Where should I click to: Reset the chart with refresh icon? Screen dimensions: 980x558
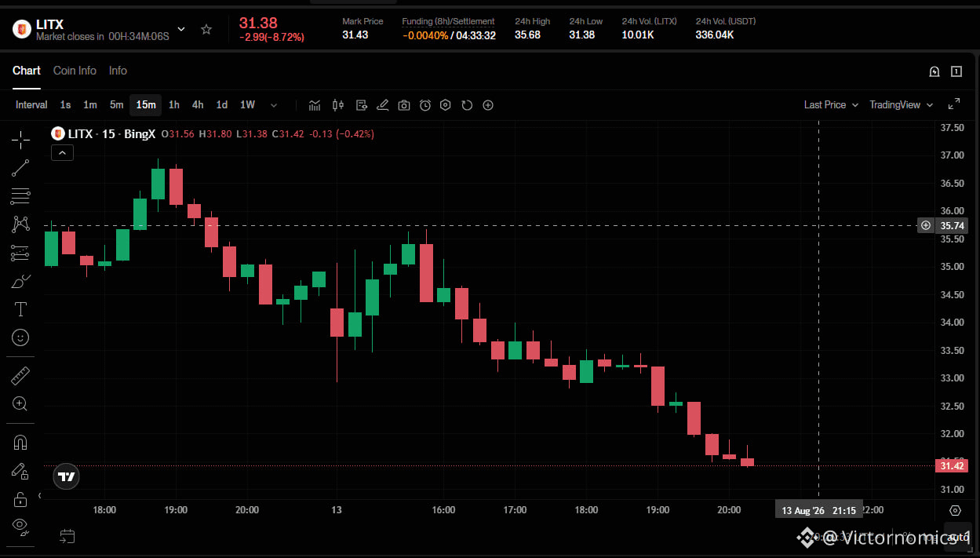[467, 105]
